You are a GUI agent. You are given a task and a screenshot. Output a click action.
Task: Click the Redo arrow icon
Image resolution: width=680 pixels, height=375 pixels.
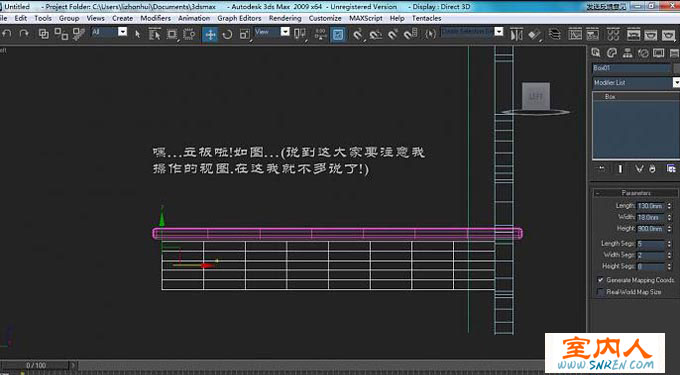click(24, 34)
